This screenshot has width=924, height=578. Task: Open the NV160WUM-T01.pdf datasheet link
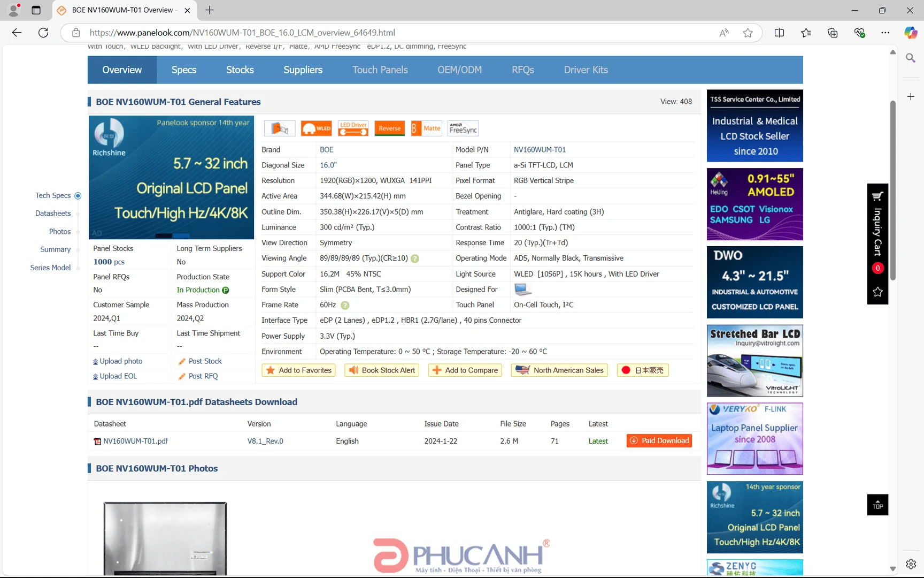pos(136,442)
